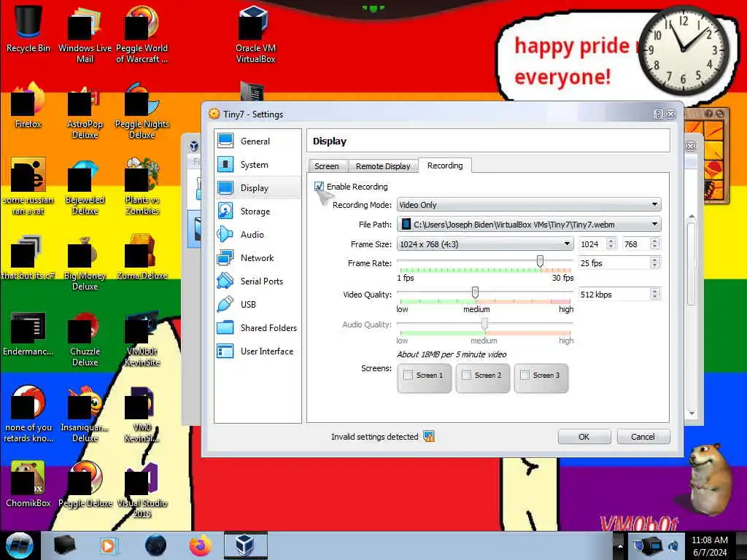Screen dimensions: 747x560
Task: Click Audio Quality slider handle
Action: 484,324
